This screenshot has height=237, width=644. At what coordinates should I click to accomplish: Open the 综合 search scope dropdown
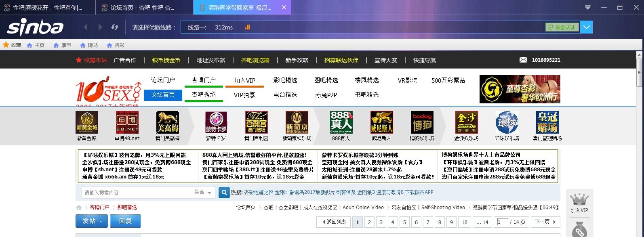click(x=203, y=193)
